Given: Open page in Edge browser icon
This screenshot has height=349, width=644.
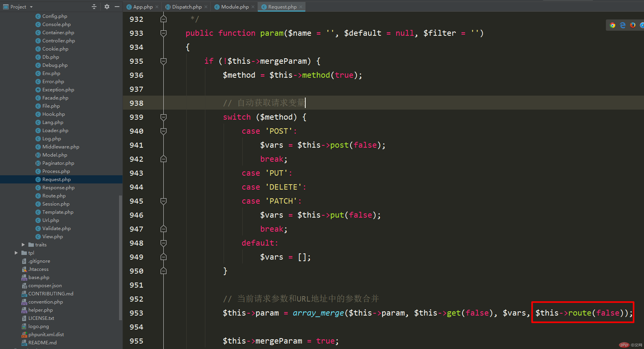Looking at the screenshot, I should click(623, 25).
